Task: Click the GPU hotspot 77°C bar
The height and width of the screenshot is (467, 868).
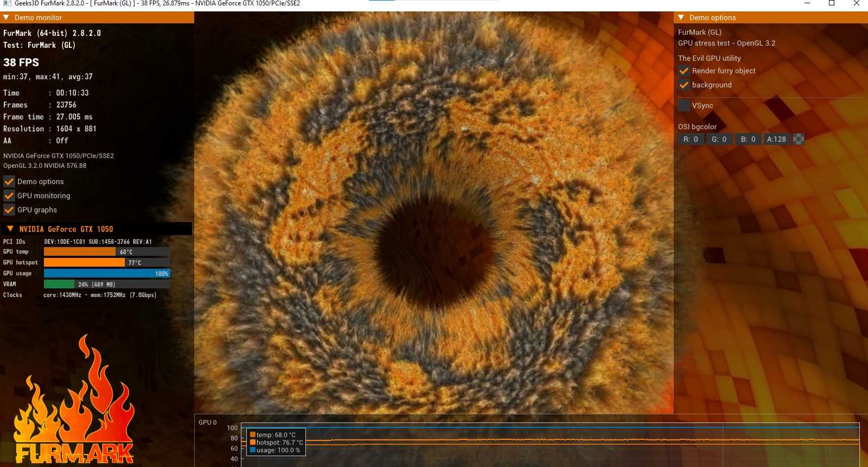Action: pyautogui.click(x=107, y=262)
